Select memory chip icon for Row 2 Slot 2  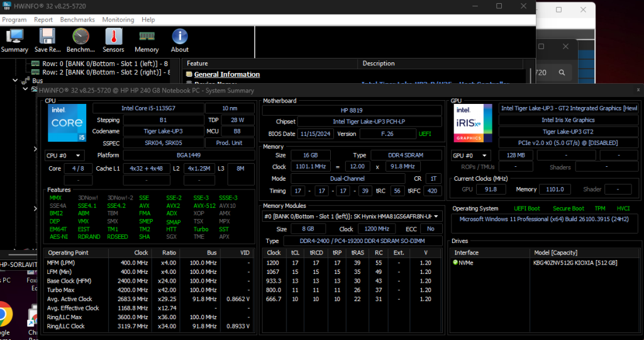click(x=36, y=72)
